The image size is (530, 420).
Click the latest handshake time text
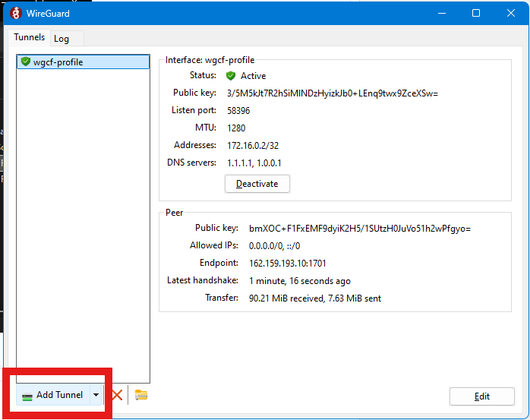point(299,281)
